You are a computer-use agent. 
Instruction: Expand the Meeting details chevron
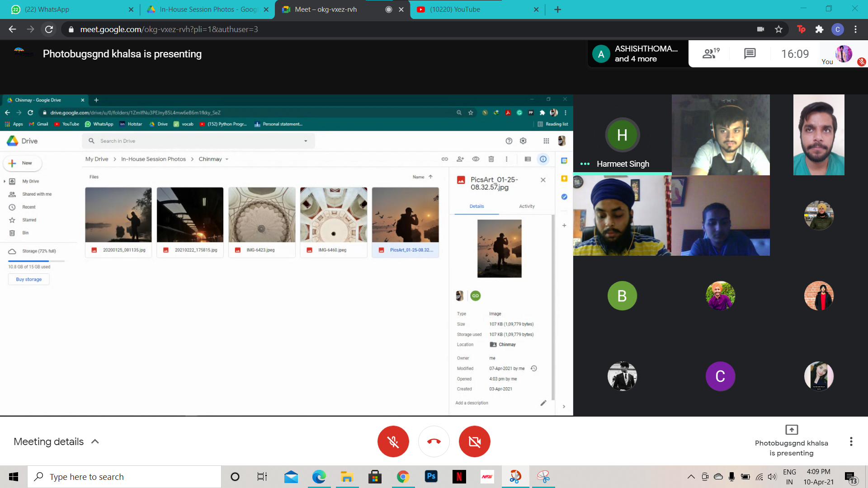click(95, 441)
